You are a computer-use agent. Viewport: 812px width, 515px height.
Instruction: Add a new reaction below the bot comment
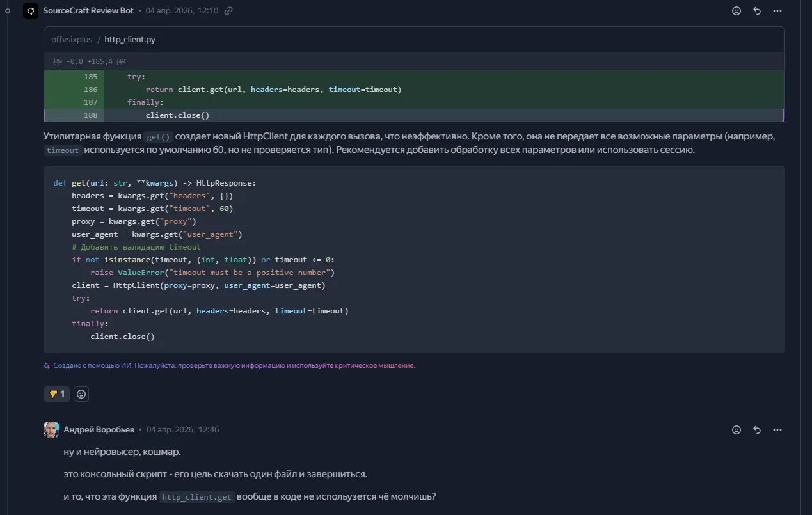pos(81,394)
